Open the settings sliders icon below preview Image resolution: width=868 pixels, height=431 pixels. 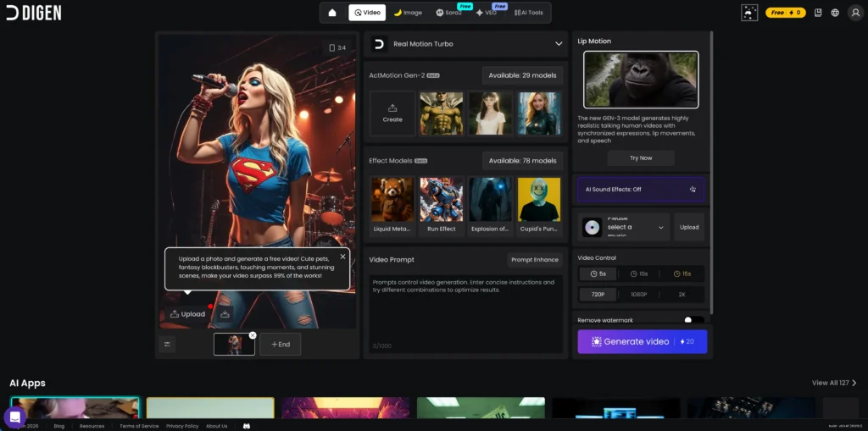[167, 344]
